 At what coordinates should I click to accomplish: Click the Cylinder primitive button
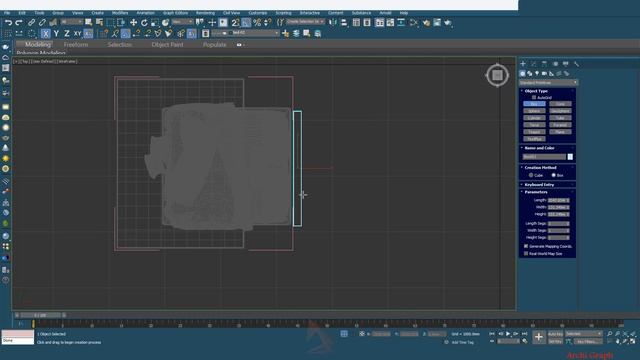pyautogui.click(x=534, y=118)
